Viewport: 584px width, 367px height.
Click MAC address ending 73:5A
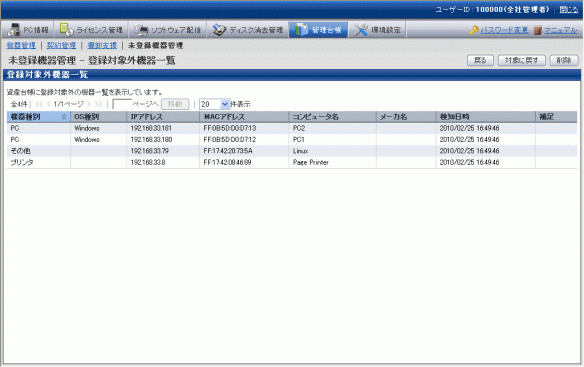(x=228, y=151)
